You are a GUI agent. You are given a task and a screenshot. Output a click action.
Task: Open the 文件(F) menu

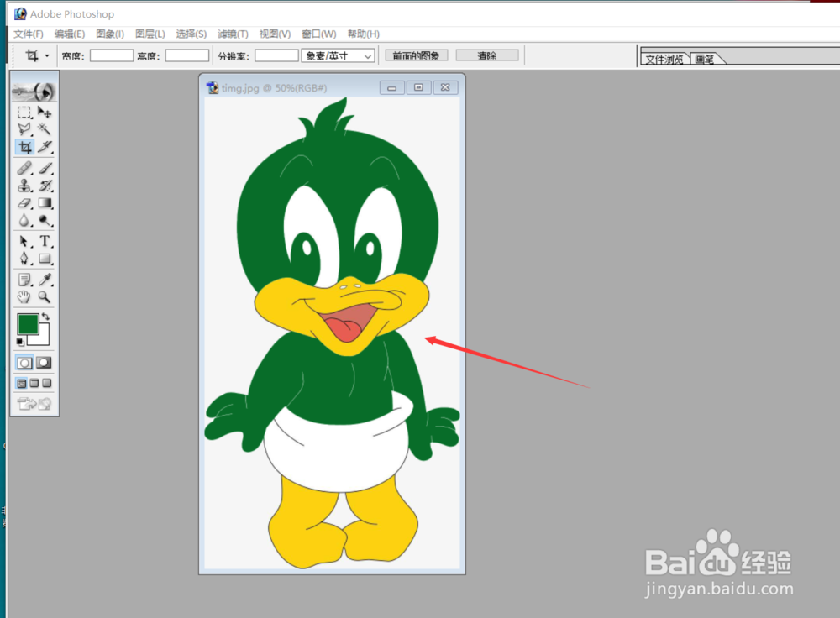(x=29, y=34)
